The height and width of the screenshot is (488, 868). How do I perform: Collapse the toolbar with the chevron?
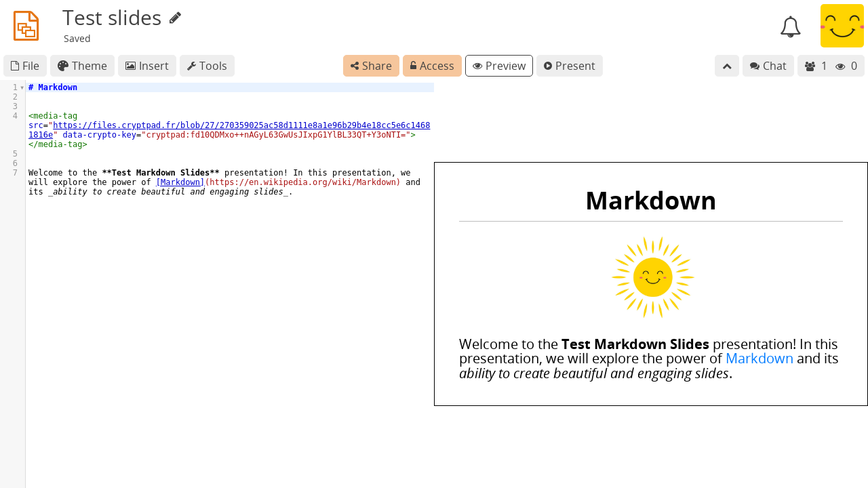(x=727, y=66)
